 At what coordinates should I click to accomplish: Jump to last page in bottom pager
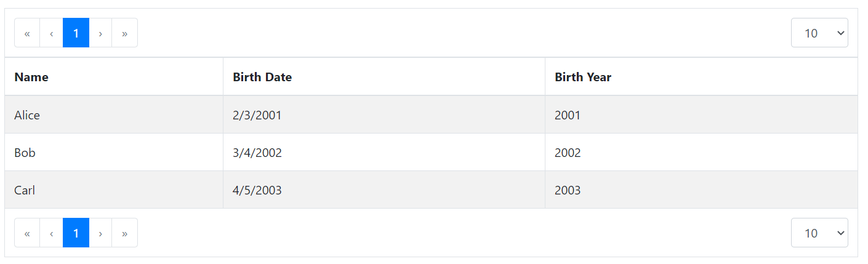124,233
